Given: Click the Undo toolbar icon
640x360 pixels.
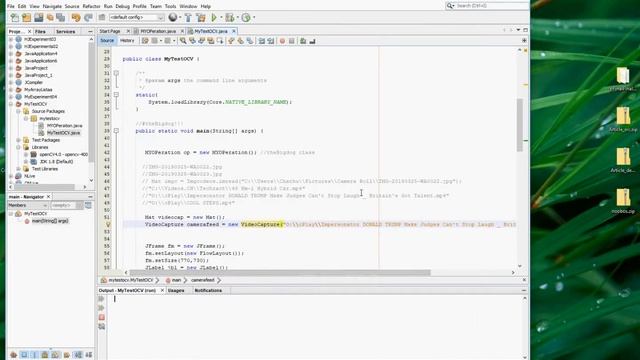Looking at the screenshot, I should (76, 18).
